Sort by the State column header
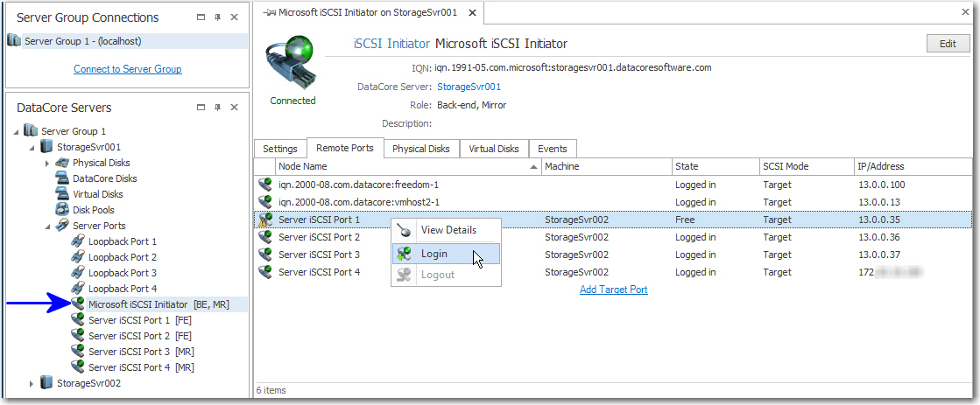 click(x=716, y=166)
